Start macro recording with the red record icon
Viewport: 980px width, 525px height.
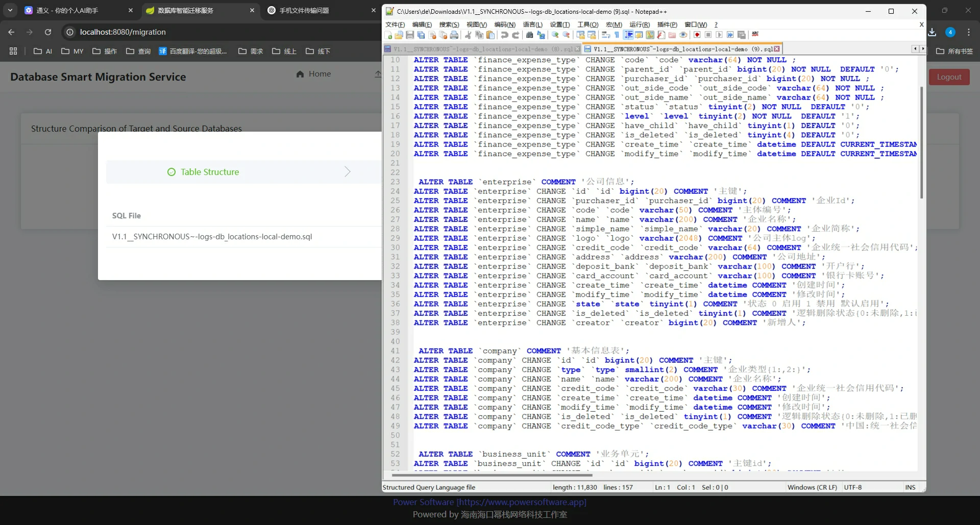click(697, 35)
